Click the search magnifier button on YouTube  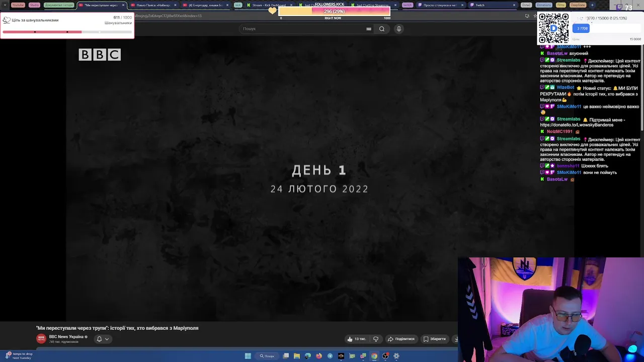pyautogui.click(x=382, y=29)
